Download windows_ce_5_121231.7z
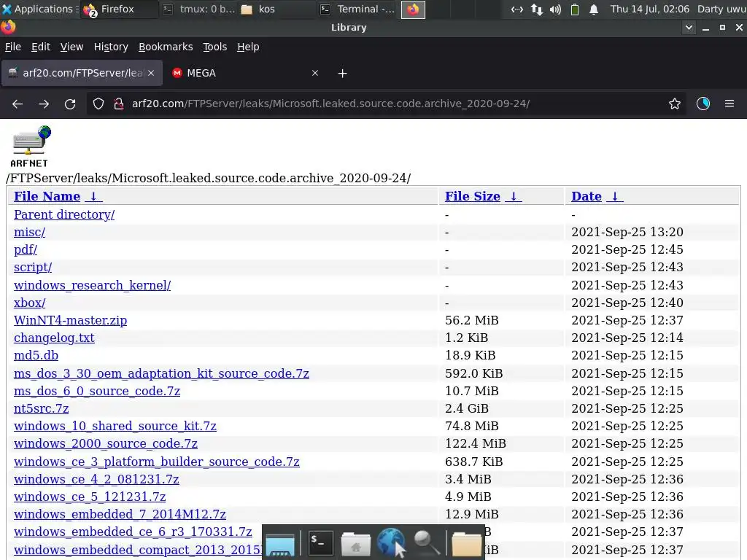747x560 pixels. click(90, 497)
